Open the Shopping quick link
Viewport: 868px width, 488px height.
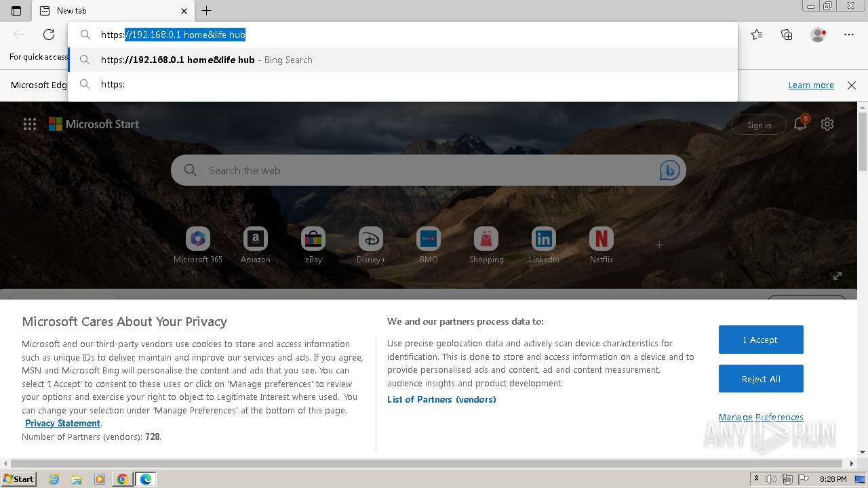tap(486, 245)
